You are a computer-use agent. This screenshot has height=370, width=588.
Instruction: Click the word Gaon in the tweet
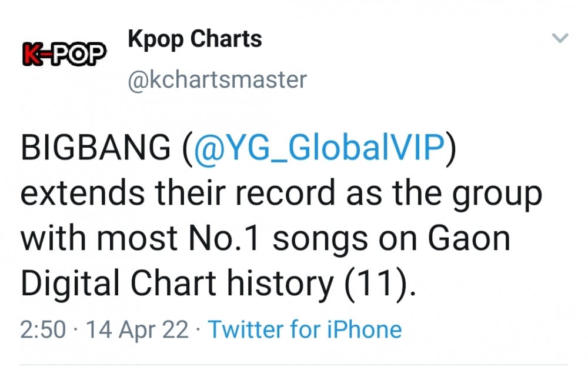coord(469,238)
